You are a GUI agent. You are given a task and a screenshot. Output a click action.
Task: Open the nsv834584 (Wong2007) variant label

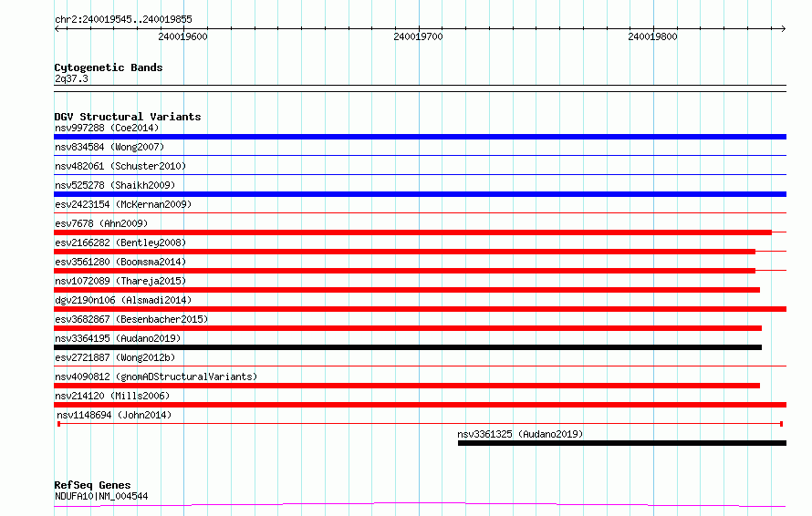point(109,147)
